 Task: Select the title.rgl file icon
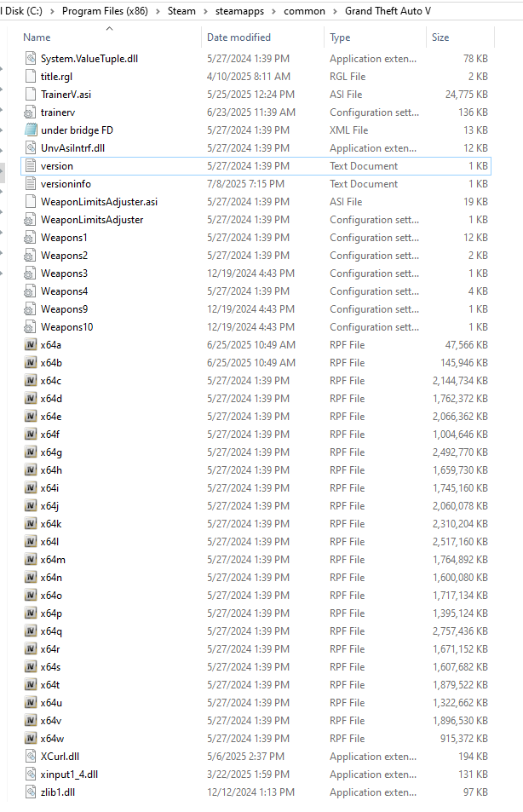click(x=31, y=76)
